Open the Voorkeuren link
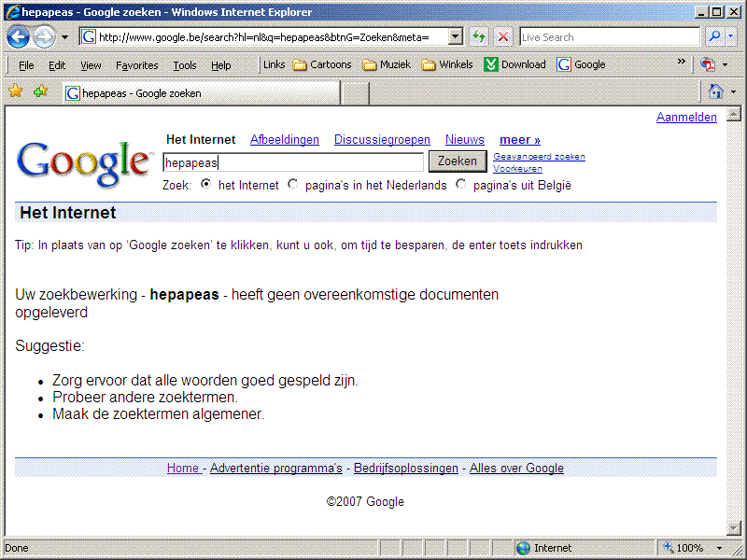This screenshot has height=560, width=747. click(x=517, y=169)
